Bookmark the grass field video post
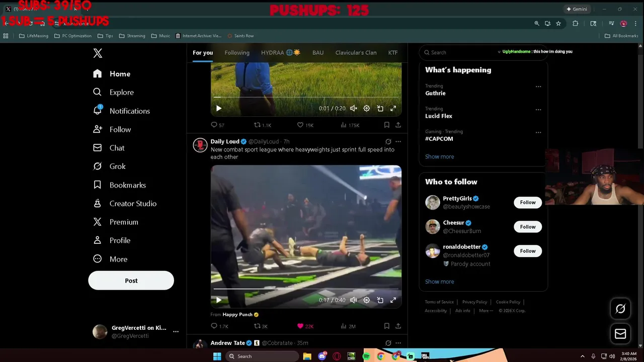This screenshot has width=644, height=362. pos(386,125)
